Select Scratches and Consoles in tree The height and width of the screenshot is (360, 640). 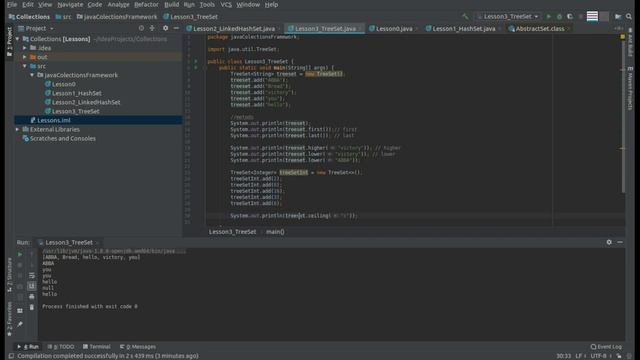(x=62, y=138)
